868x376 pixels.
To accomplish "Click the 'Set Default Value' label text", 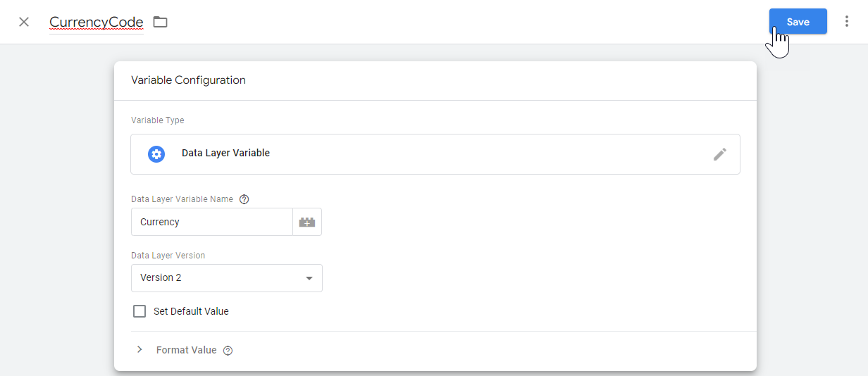I will (191, 311).
